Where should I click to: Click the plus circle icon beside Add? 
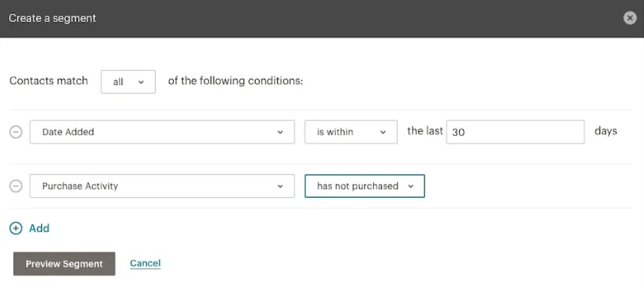click(x=16, y=229)
